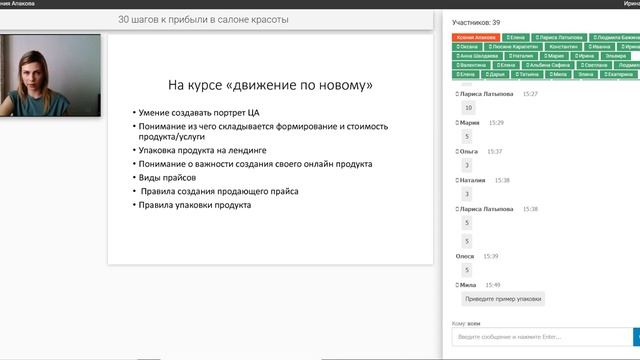Click the chat message bubble '10'
Viewport: 640px width, 360px height.
coord(469,108)
